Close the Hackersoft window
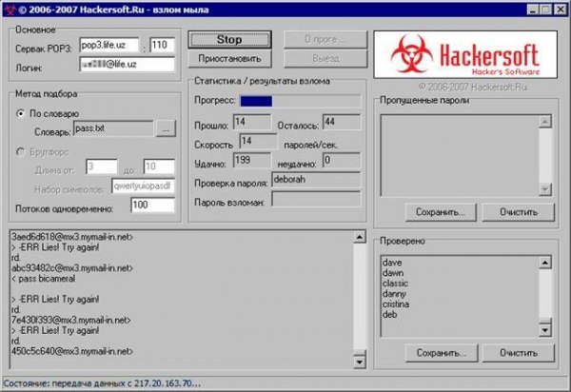The height and width of the screenshot is (392, 571). point(561,10)
